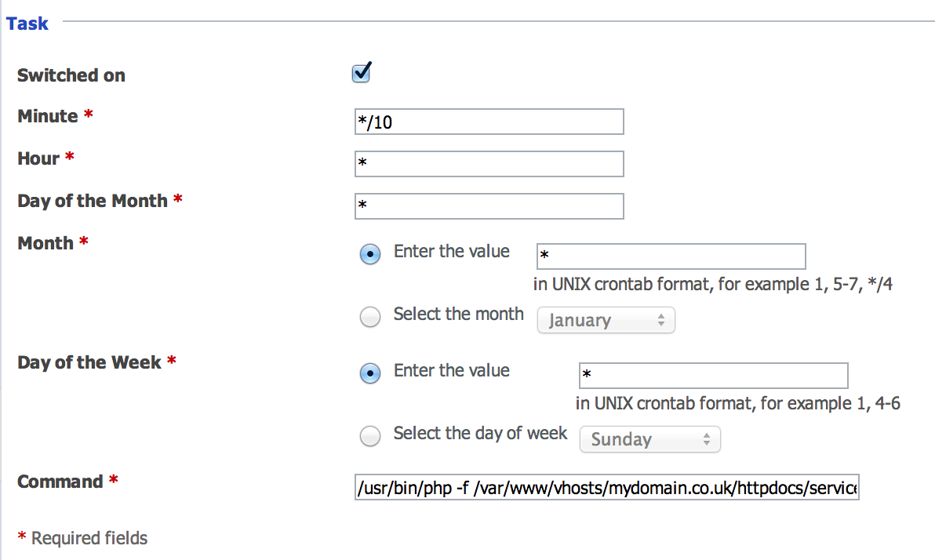Uncheck the Switched on checkbox
Image resolution: width=935 pixels, height=560 pixels.
point(361,74)
